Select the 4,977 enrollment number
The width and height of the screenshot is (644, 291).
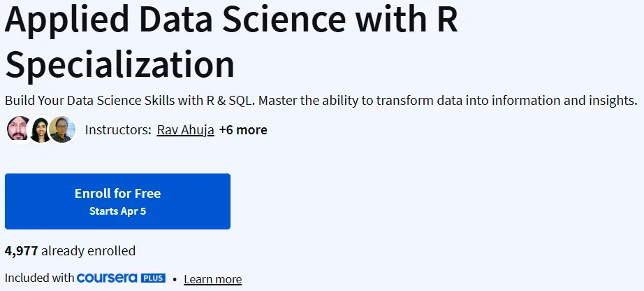pyautogui.click(x=22, y=250)
